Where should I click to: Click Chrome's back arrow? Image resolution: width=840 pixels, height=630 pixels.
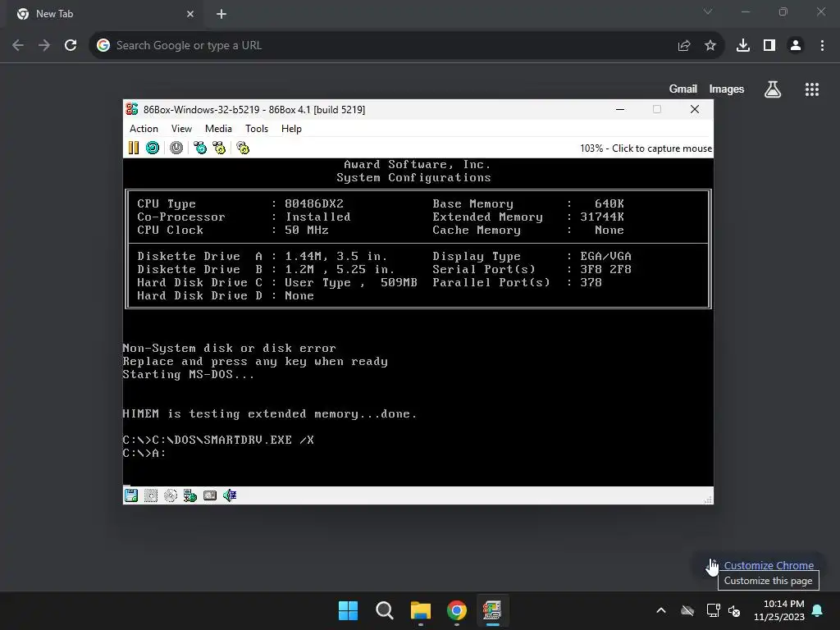18,46
